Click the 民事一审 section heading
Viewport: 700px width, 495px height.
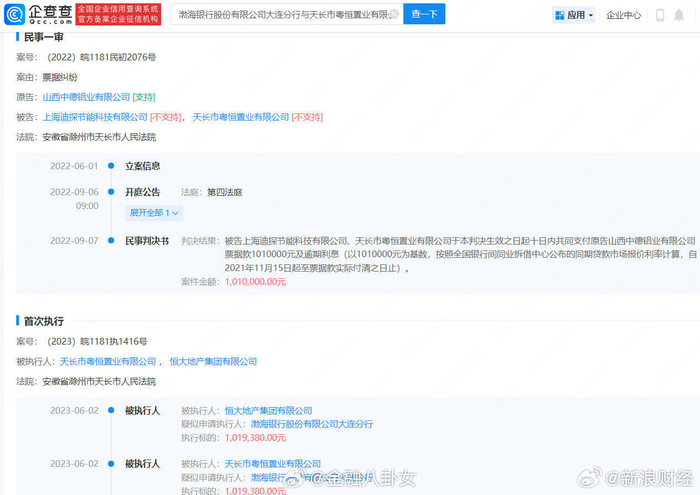coord(43,37)
